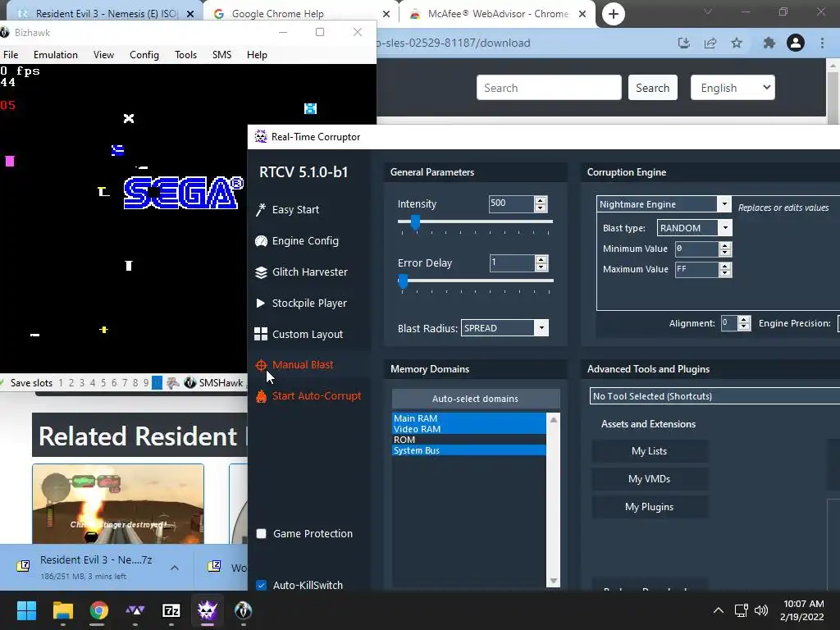Select Main RAM memory domain
Viewport: 840px width, 630px height.
468,418
